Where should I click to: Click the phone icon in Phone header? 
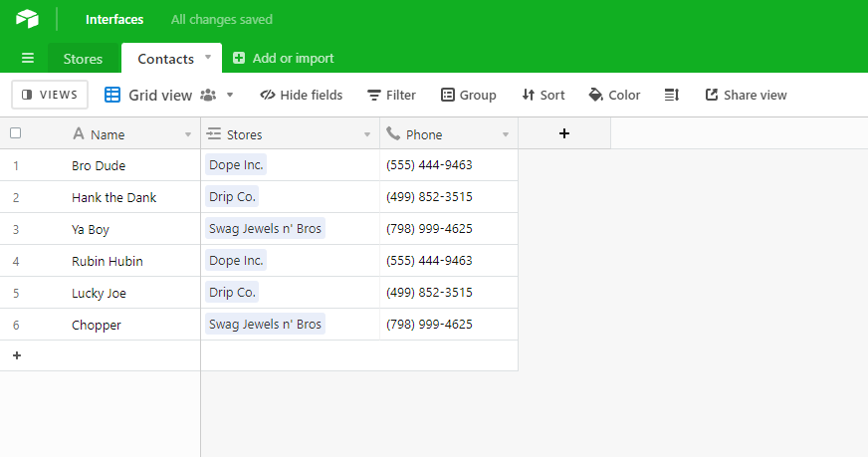(x=393, y=133)
